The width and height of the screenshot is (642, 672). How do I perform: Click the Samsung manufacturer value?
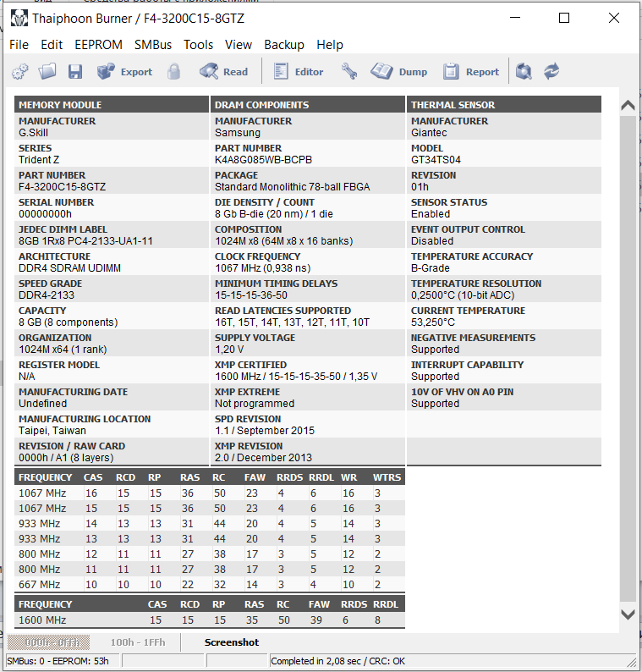coord(238,133)
